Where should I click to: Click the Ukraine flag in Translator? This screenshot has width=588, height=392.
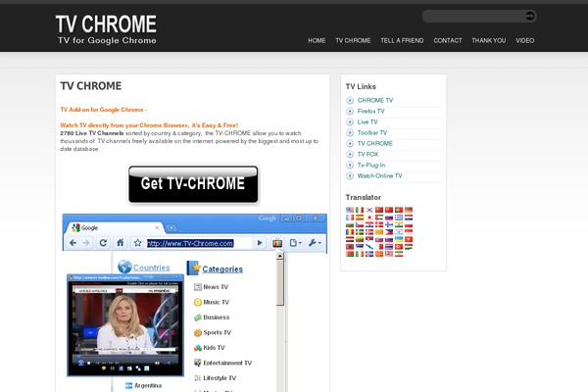(x=399, y=239)
